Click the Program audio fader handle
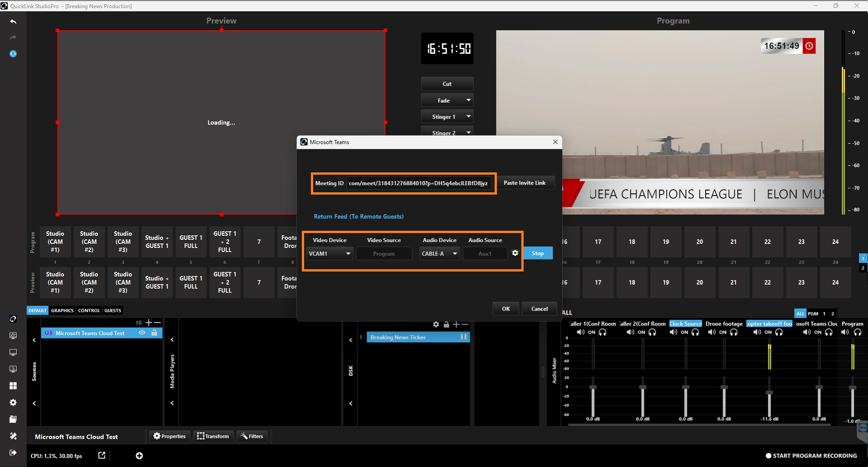The image size is (868, 467). click(x=853, y=387)
